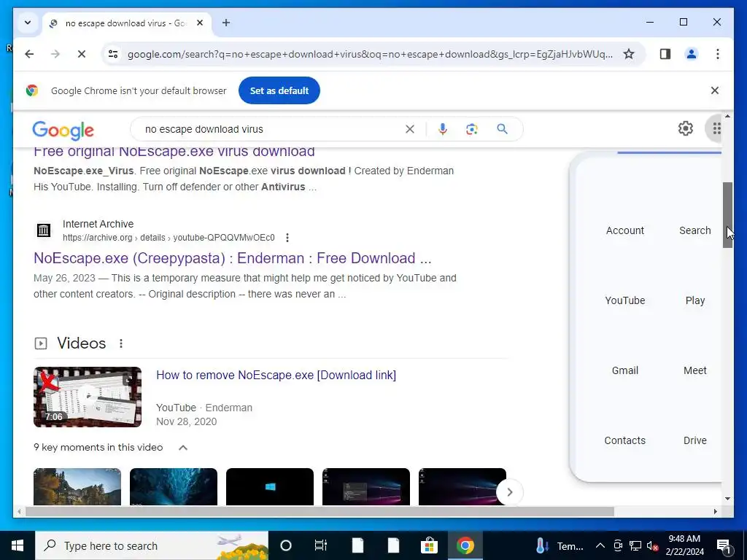The height and width of the screenshot is (560, 747).
Task: Open Search in Google apps panel
Action: tap(694, 230)
